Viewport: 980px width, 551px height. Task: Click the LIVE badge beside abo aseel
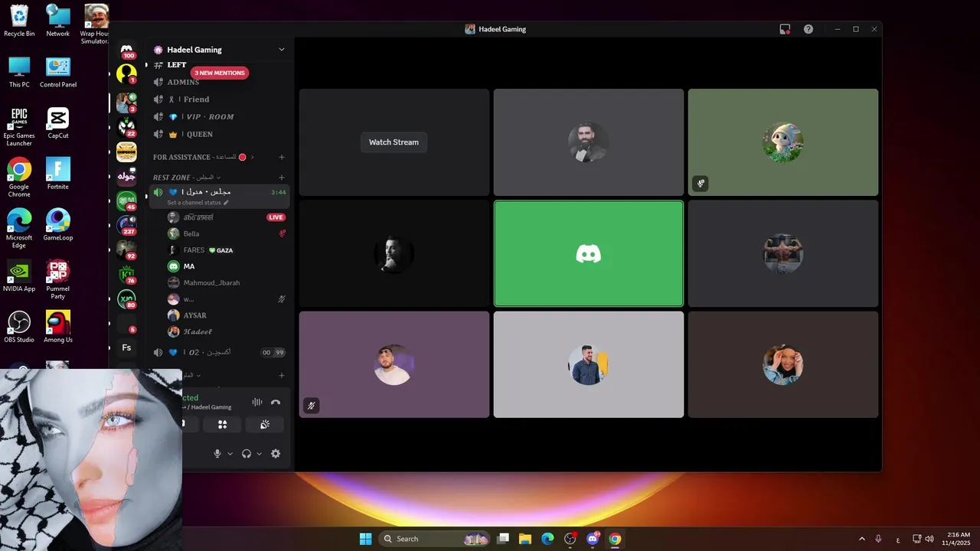click(x=276, y=217)
